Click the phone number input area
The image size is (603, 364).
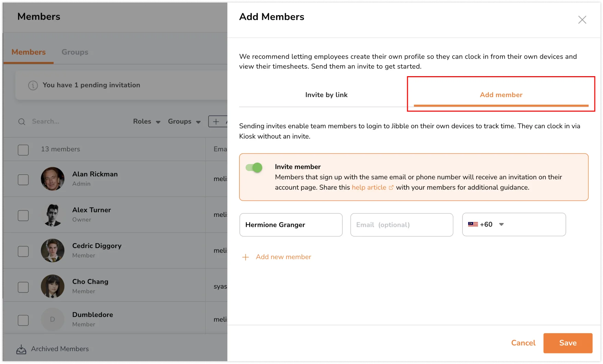[x=535, y=224]
